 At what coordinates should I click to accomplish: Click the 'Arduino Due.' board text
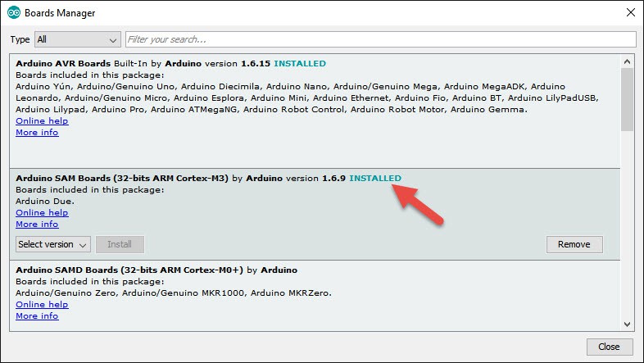[45, 202]
